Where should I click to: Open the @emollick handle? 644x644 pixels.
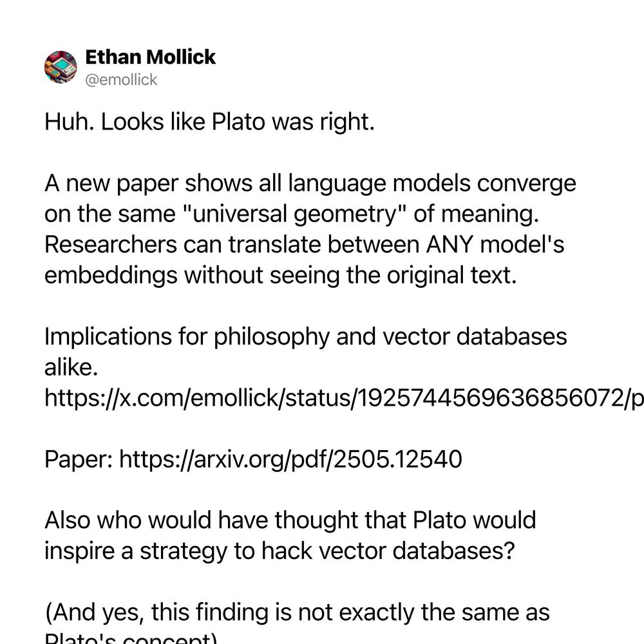(121, 80)
